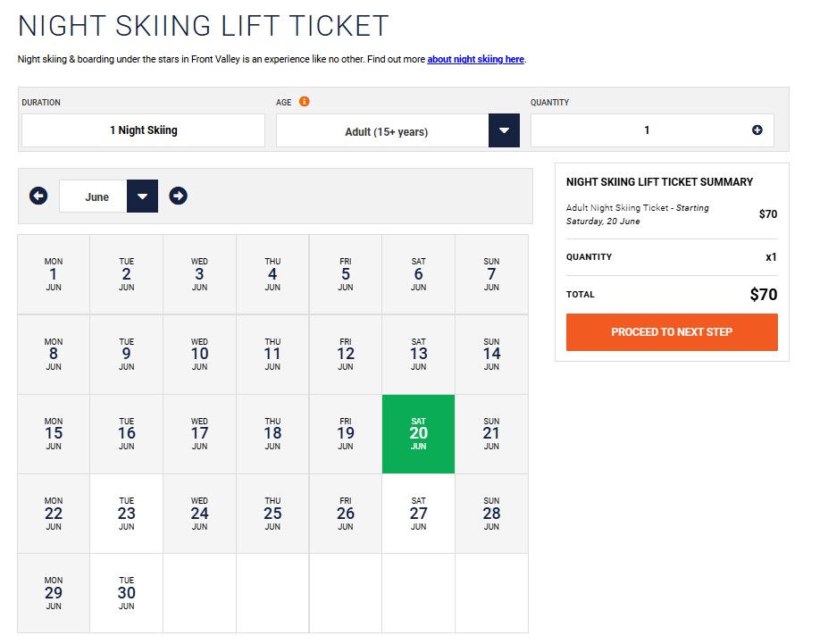The width and height of the screenshot is (828, 644).
Task: Select Monday 15 June
Action: (54, 434)
